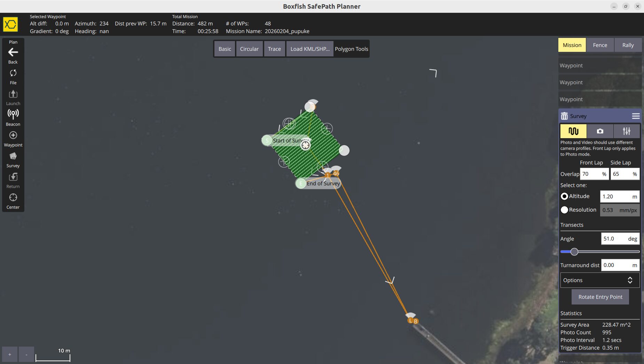
Task: Click the Boxfish logo in the top-left corner
Action: coord(10,24)
